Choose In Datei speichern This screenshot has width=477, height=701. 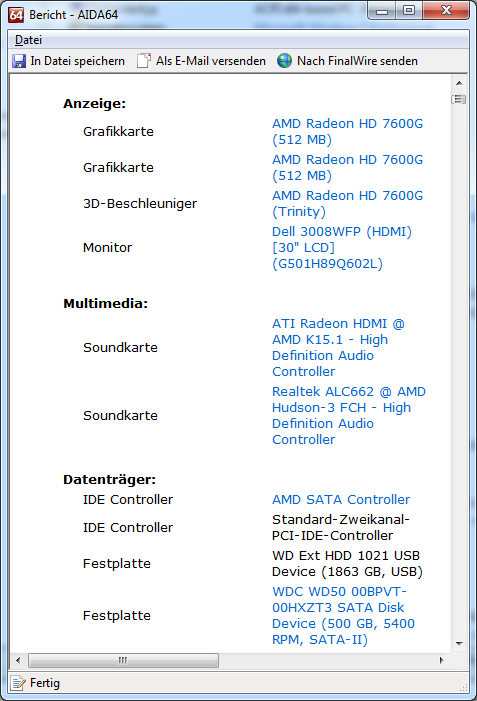(x=68, y=61)
